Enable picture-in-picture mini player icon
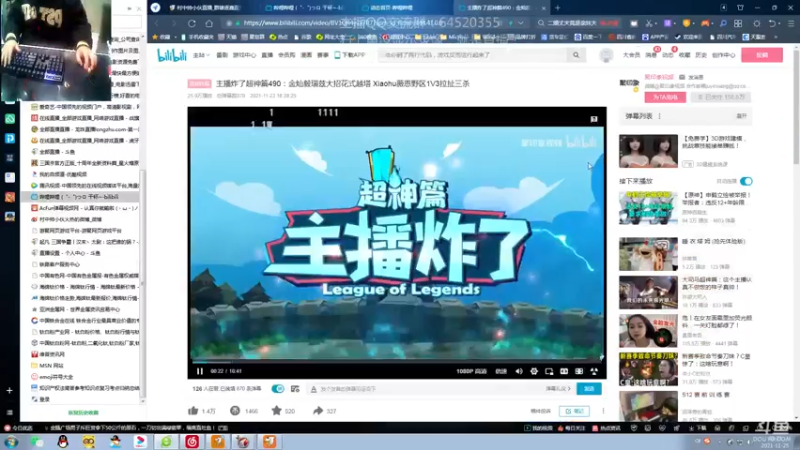Viewport: 800px width, 450px height. pos(549,371)
